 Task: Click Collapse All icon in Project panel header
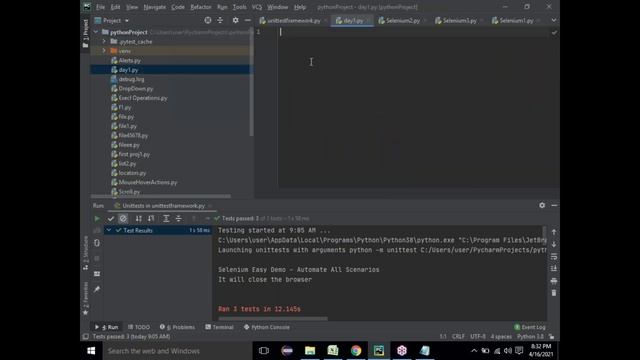pos(220,20)
